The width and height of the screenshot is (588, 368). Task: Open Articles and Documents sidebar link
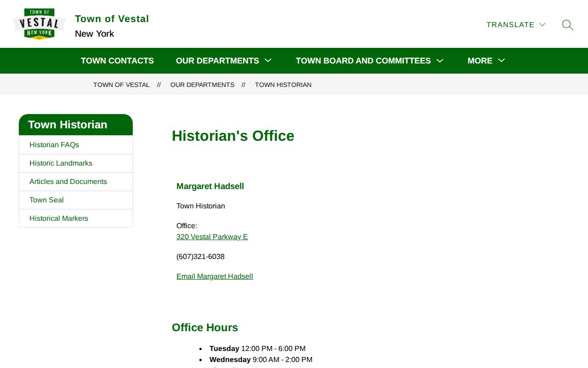coord(76,182)
